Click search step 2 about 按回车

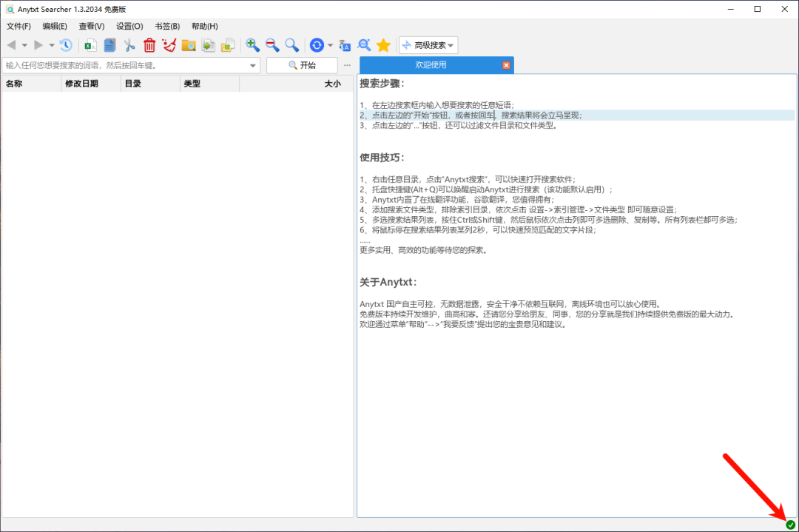(471, 115)
